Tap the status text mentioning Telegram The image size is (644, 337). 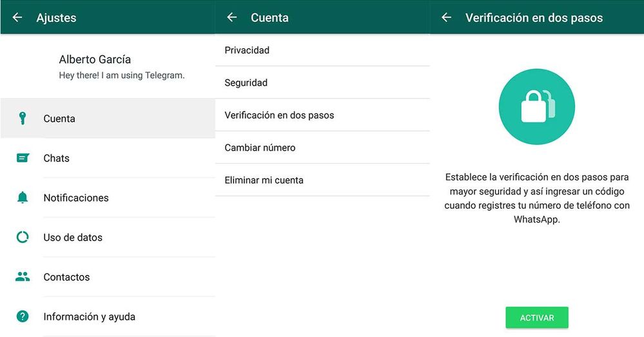[x=122, y=75]
